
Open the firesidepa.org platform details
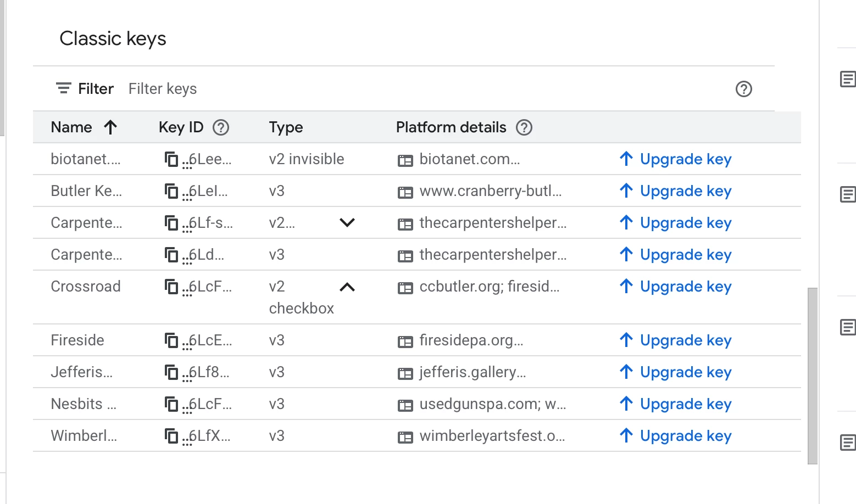pos(471,340)
